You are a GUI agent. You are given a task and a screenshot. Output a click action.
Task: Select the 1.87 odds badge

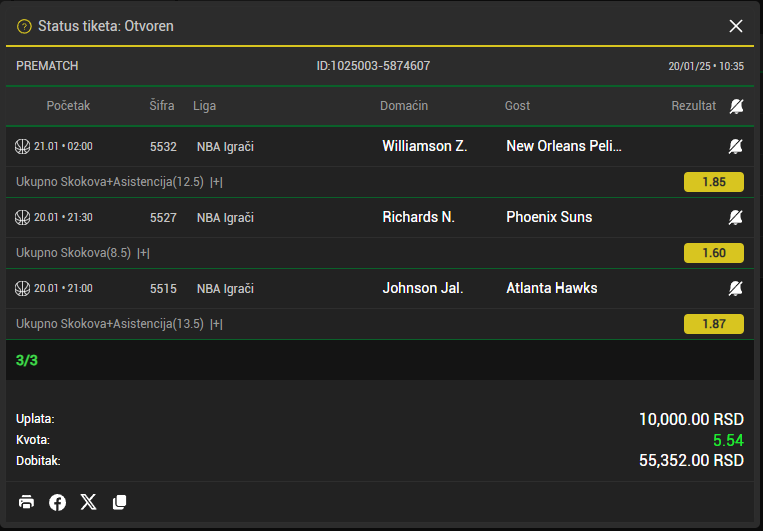tap(713, 324)
